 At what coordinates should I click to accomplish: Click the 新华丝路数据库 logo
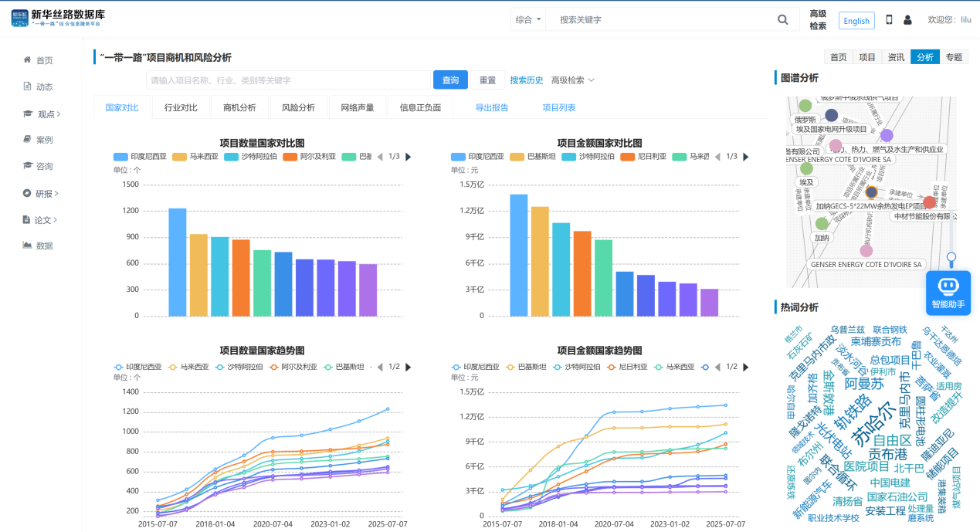[x=58, y=19]
